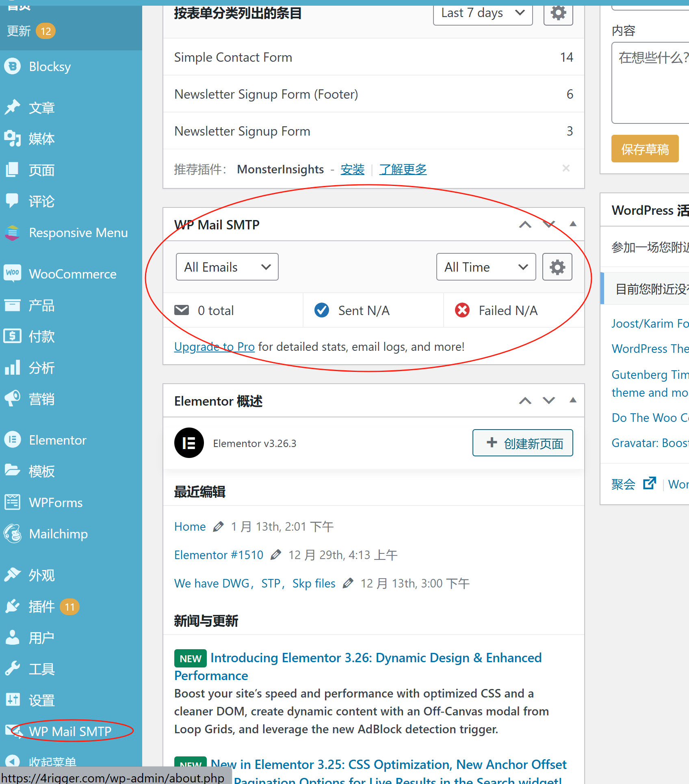Click the 付款 payments icon
This screenshot has width=689, height=784.
tap(12, 336)
